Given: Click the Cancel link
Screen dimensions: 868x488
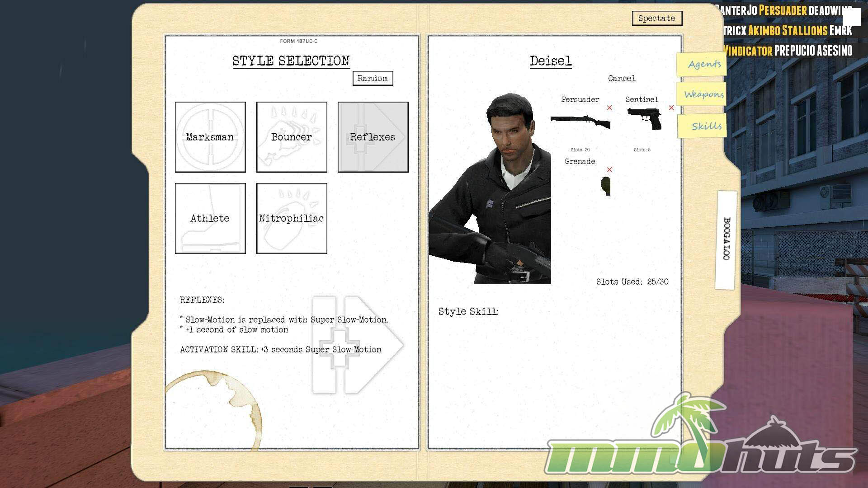Looking at the screenshot, I should point(622,79).
